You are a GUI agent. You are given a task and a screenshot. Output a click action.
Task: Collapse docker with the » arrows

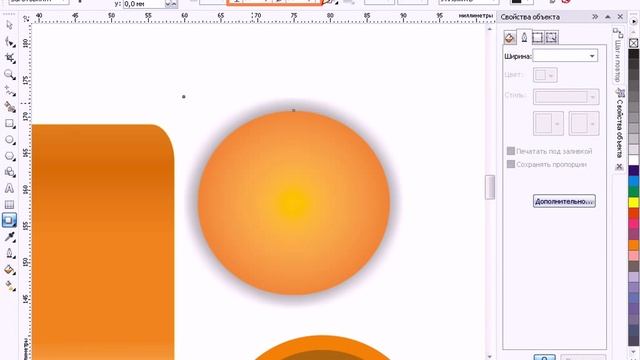[595, 17]
